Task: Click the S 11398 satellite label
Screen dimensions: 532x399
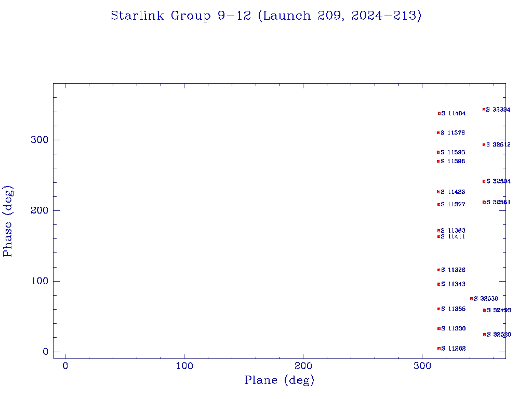Action: click(453, 161)
